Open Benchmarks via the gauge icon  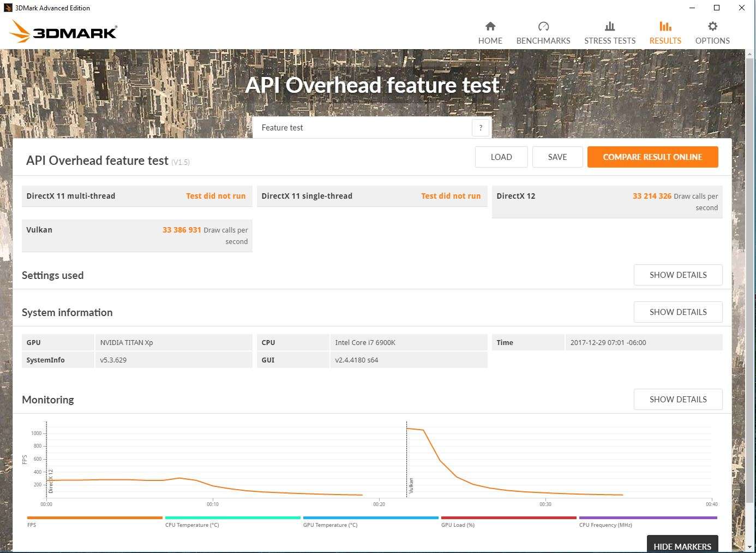543,26
